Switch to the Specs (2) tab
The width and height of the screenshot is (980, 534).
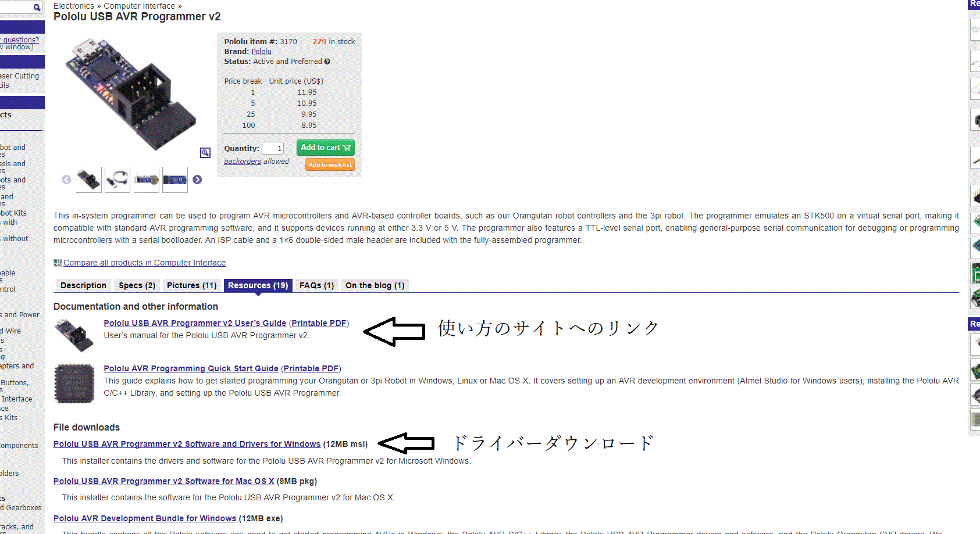tap(137, 285)
